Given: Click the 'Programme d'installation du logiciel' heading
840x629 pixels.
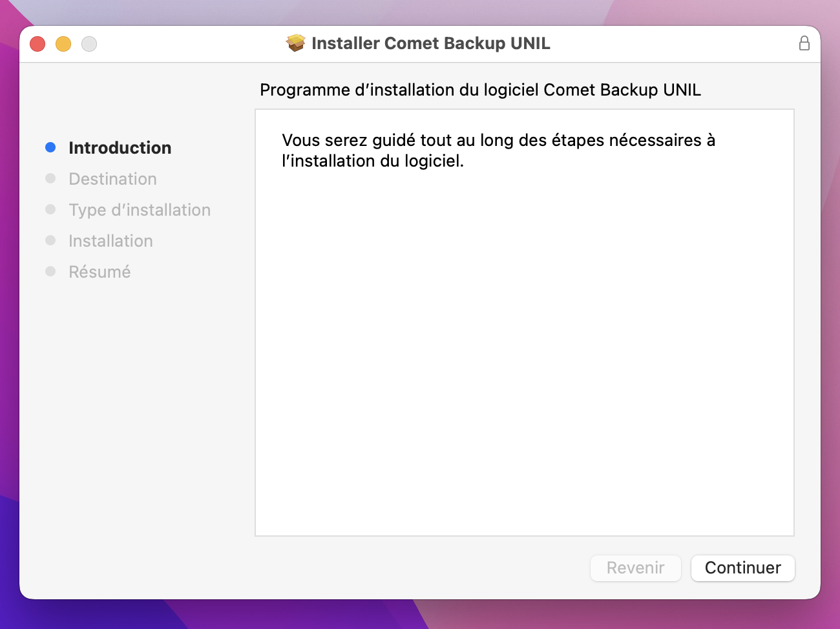Looking at the screenshot, I should point(480,90).
